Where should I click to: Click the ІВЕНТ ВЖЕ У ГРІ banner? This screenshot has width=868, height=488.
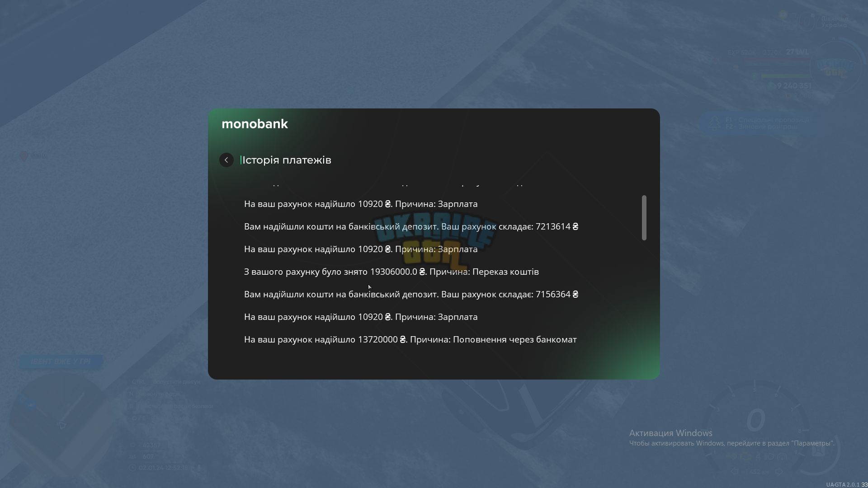[61, 361]
